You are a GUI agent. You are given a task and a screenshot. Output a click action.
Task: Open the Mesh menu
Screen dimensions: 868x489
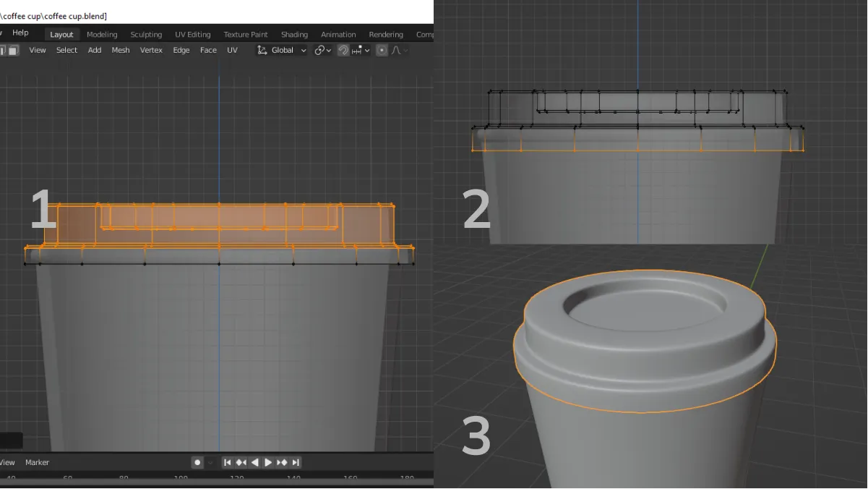pyautogui.click(x=121, y=51)
